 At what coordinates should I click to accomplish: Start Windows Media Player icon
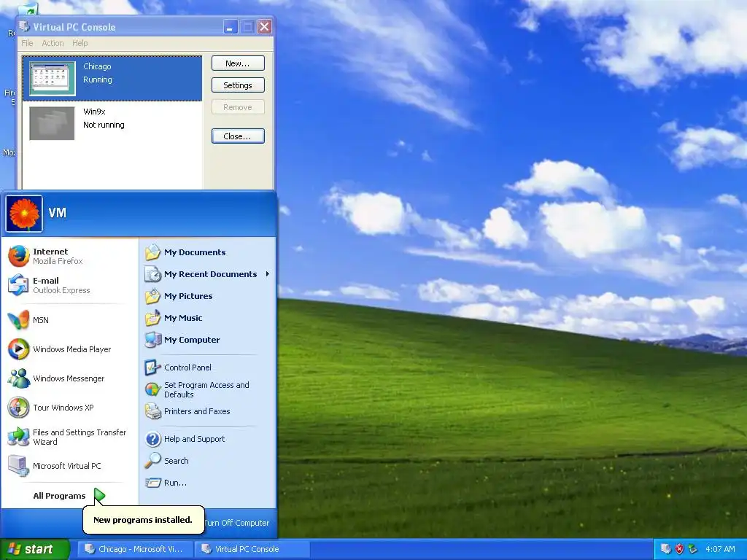pos(18,349)
